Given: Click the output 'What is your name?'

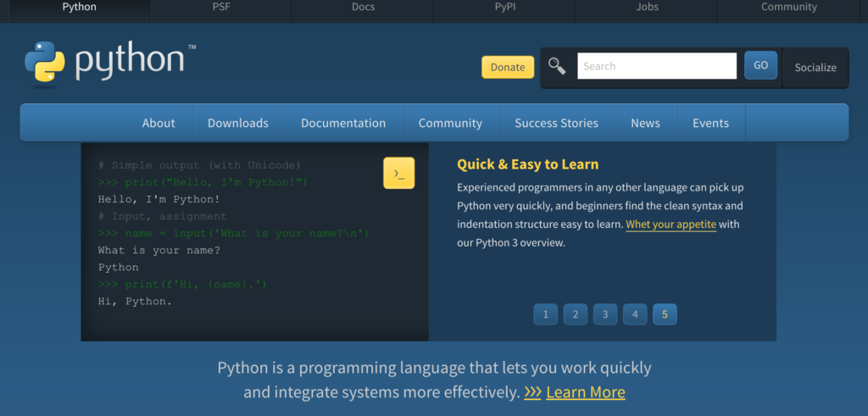Looking at the screenshot, I should click(159, 250).
